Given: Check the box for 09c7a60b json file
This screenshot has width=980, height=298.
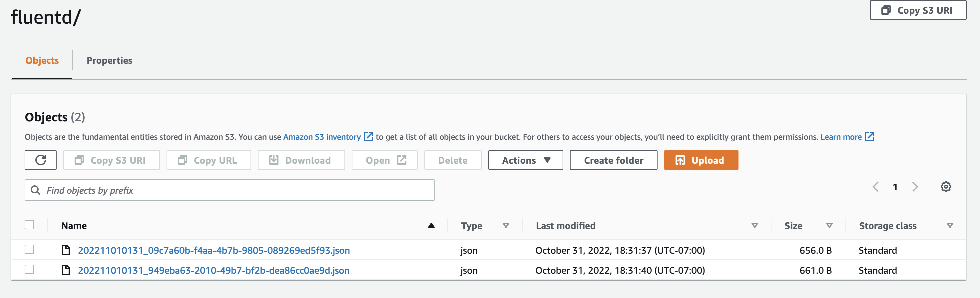Looking at the screenshot, I should tap(29, 249).
